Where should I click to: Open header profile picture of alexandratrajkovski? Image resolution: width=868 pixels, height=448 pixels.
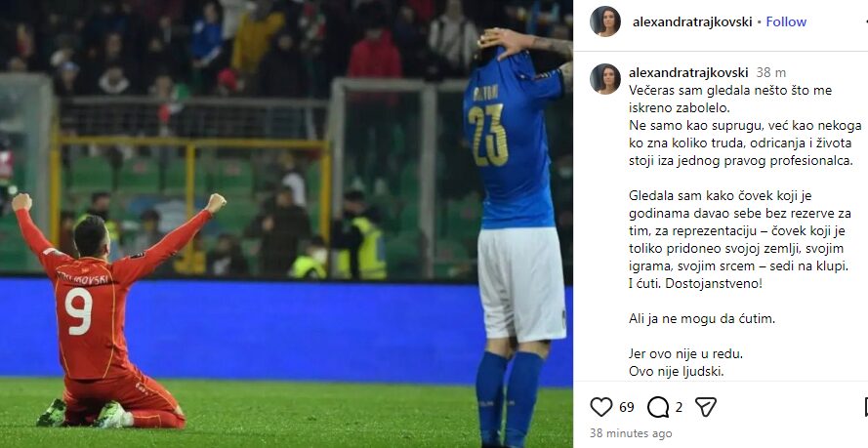(x=605, y=21)
